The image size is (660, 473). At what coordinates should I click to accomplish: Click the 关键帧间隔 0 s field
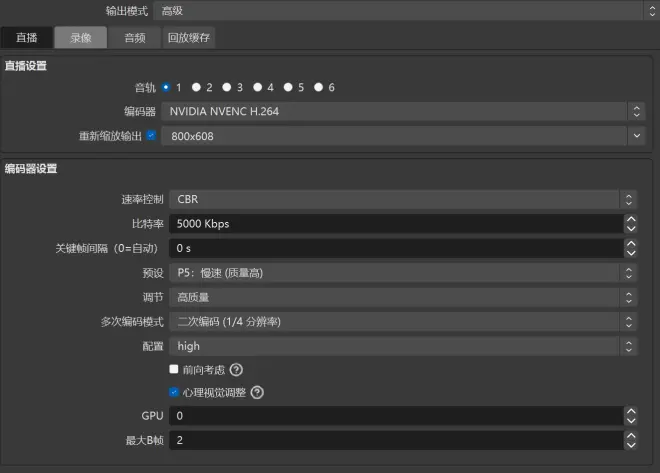tap(397, 248)
